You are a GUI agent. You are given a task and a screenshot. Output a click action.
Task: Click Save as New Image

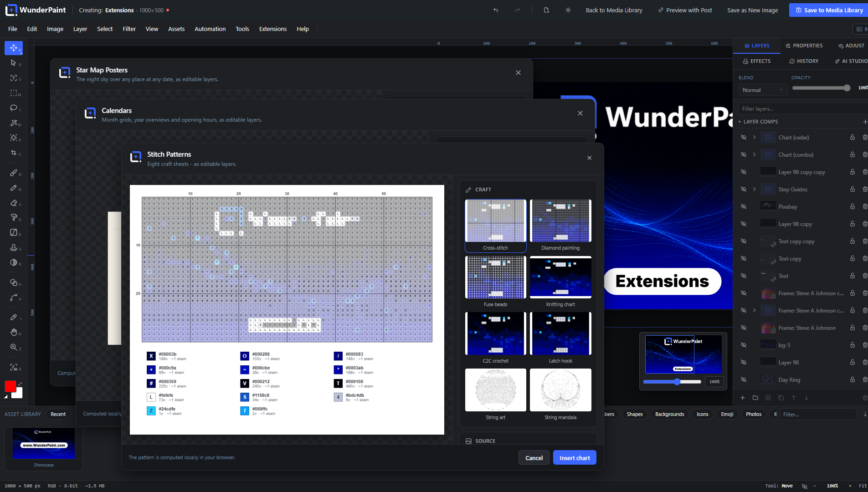752,10
